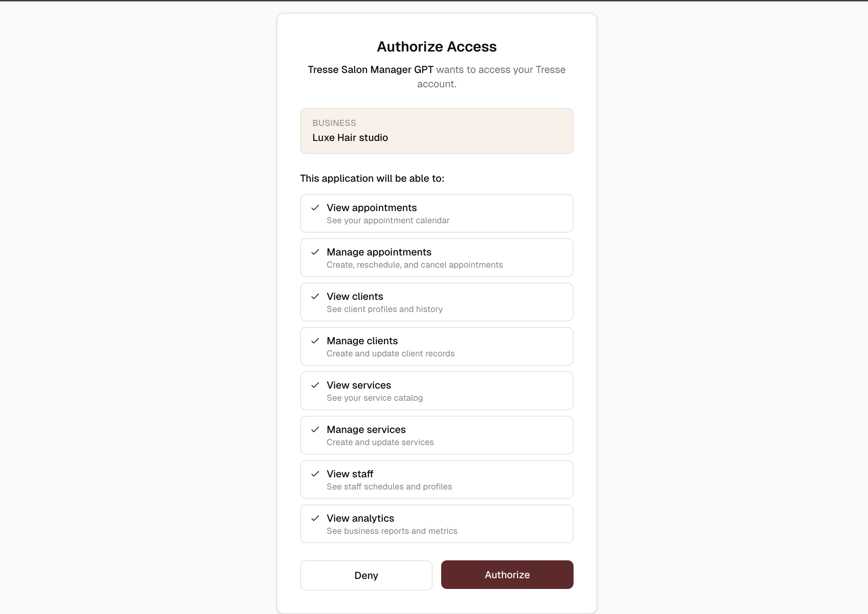This screenshot has height=614, width=868.
Task: Select the Luxe Hair studio business box
Action: coord(437,131)
